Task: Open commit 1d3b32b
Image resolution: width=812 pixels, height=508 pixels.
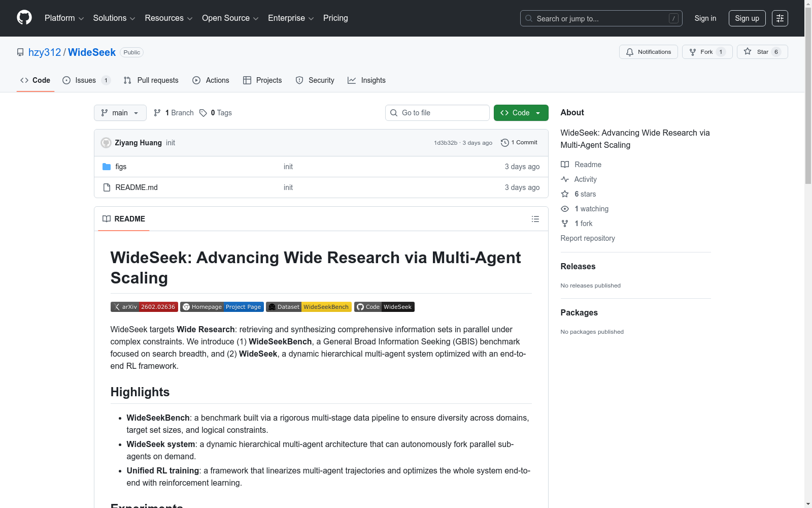Action: pyautogui.click(x=446, y=143)
